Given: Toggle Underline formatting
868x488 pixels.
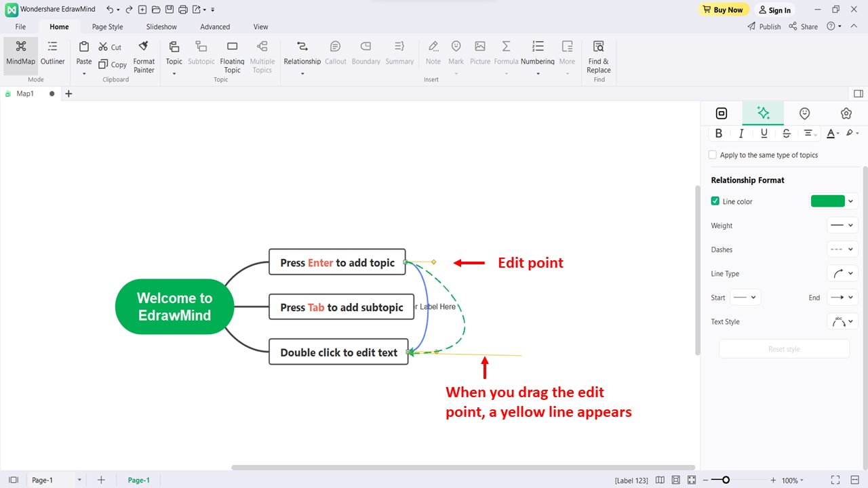Looking at the screenshot, I should (764, 134).
